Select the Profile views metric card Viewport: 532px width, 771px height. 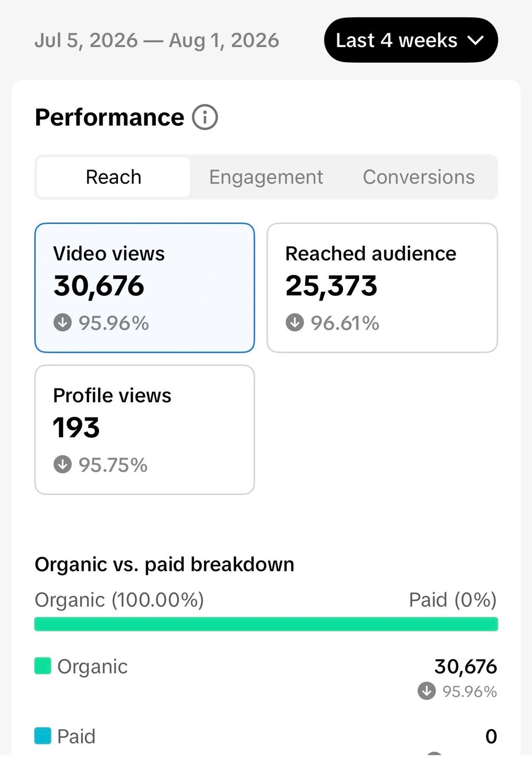145,430
